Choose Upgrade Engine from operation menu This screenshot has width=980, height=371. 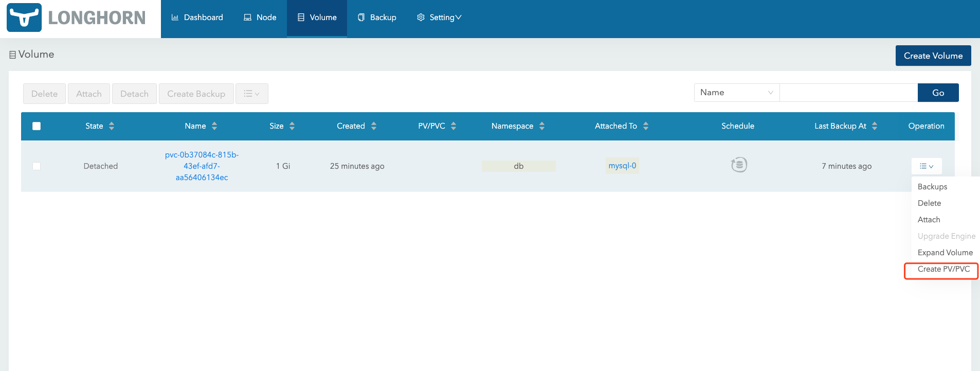point(946,236)
